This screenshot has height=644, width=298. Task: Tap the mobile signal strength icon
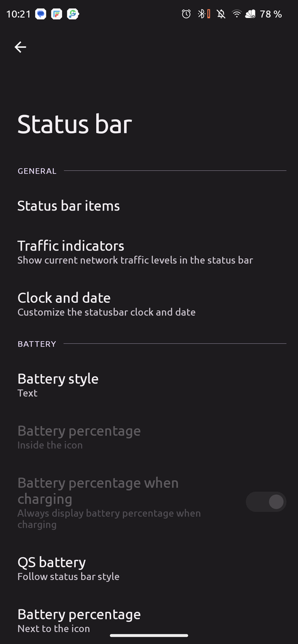[x=251, y=14]
